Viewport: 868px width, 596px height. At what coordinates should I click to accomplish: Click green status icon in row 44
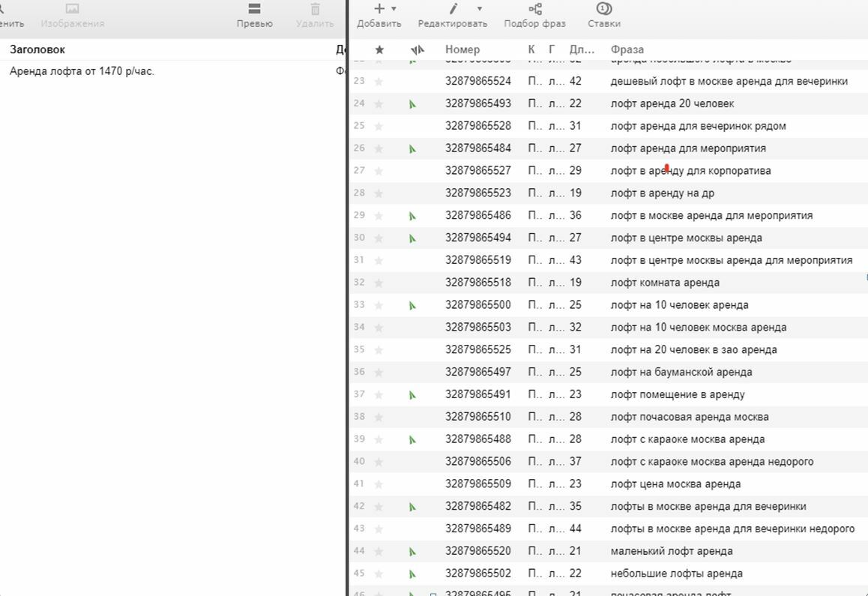coord(412,552)
